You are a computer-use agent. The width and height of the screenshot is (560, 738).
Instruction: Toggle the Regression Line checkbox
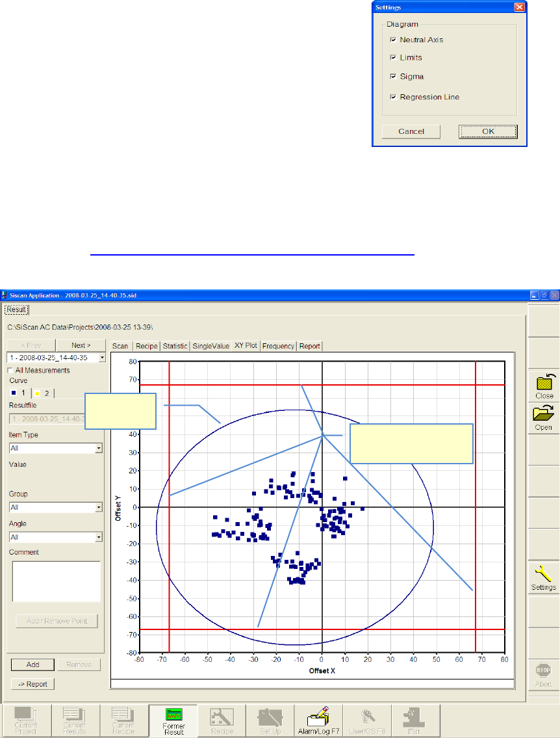tap(393, 98)
